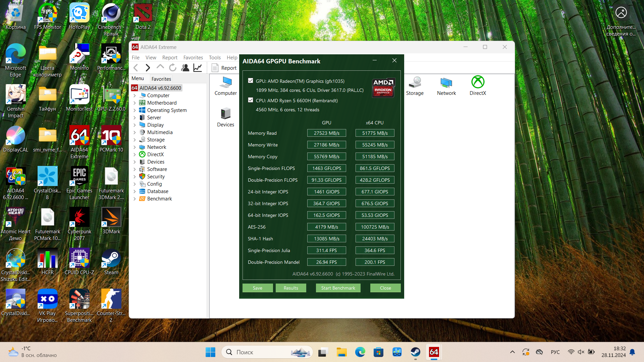Expand the Storage tree node
The height and width of the screenshot is (362, 644).
135,140
